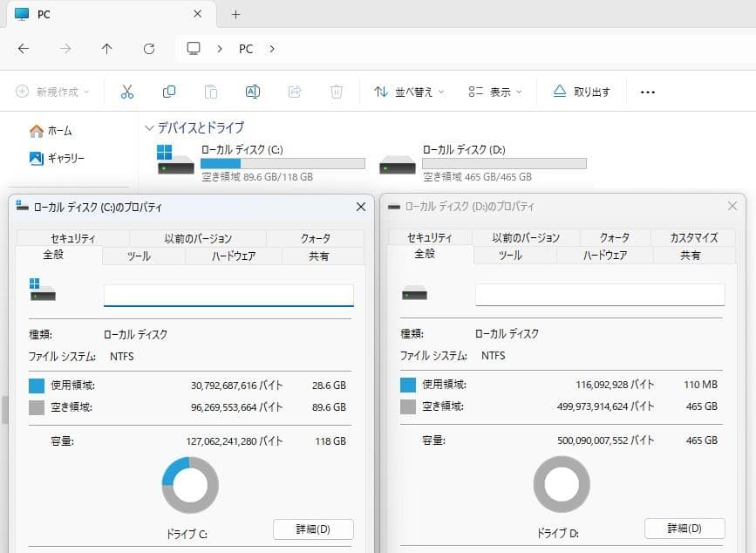Click the Copy icon in the toolbar
The height and width of the screenshot is (553, 756).
[x=169, y=91]
